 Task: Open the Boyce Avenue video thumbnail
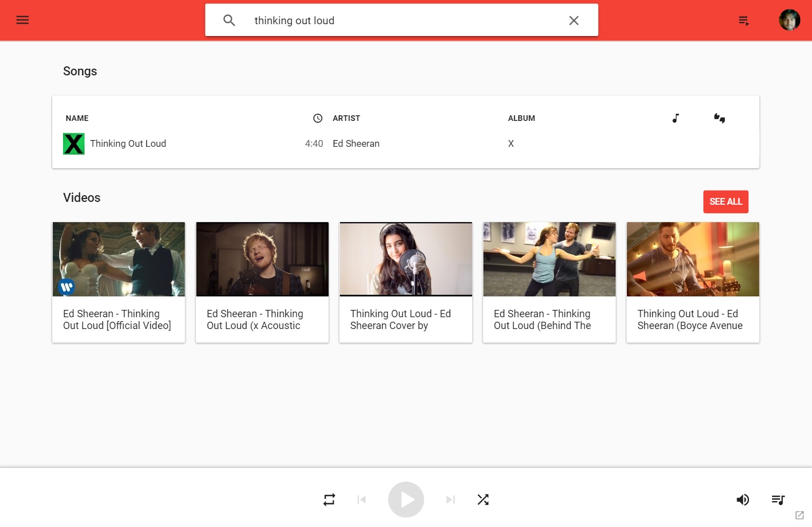(693, 259)
